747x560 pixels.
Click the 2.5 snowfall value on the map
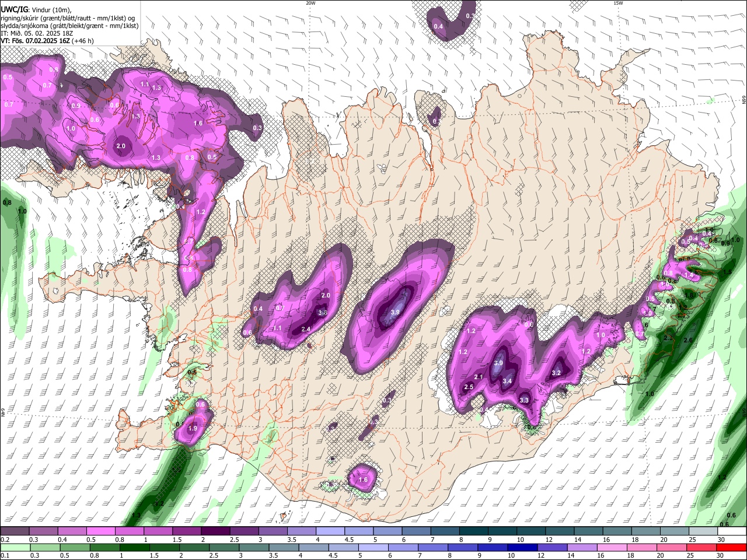coord(469,387)
